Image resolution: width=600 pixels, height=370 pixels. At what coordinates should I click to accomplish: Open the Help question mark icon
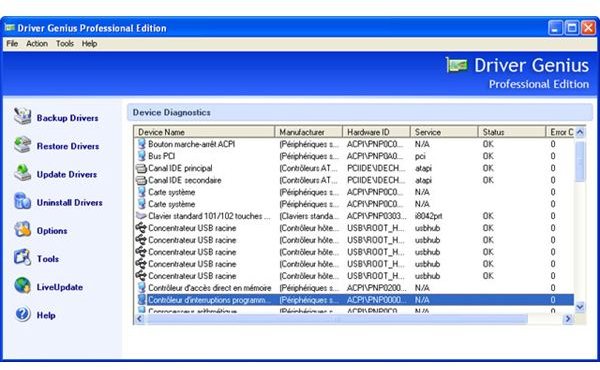23,314
